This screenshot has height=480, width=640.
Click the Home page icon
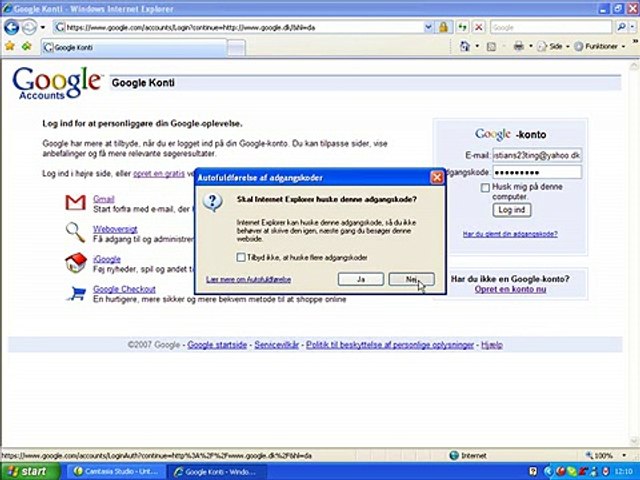465,46
